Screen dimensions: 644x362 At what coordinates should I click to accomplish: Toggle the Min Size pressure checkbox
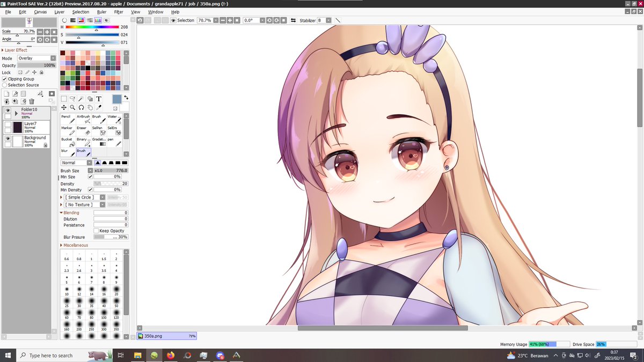tap(90, 176)
